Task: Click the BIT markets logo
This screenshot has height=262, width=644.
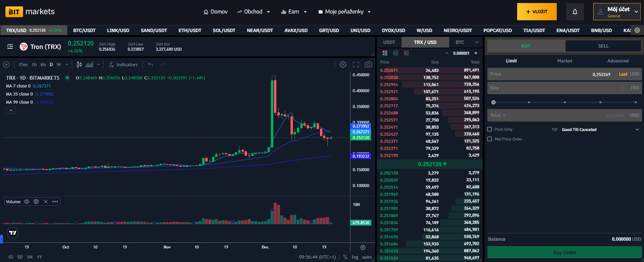Action: pyautogui.click(x=30, y=12)
